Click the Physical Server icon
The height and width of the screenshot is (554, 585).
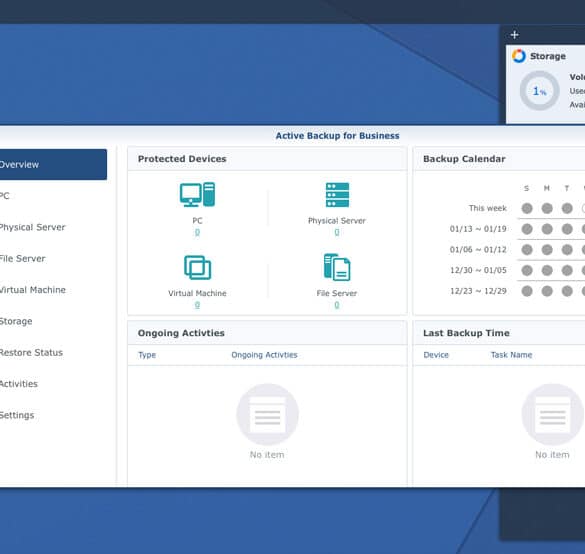[x=337, y=195]
